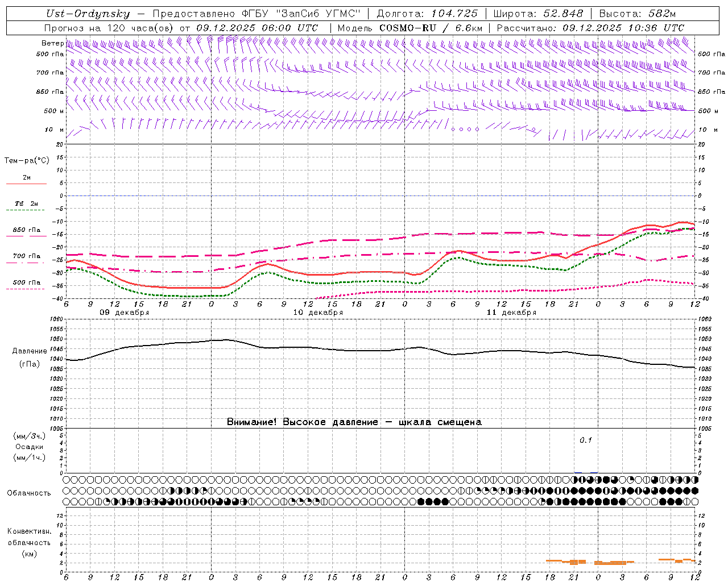The width and height of the screenshot is (728, 582).
Task: Click the black pressure curve
Action: (381, 351)
